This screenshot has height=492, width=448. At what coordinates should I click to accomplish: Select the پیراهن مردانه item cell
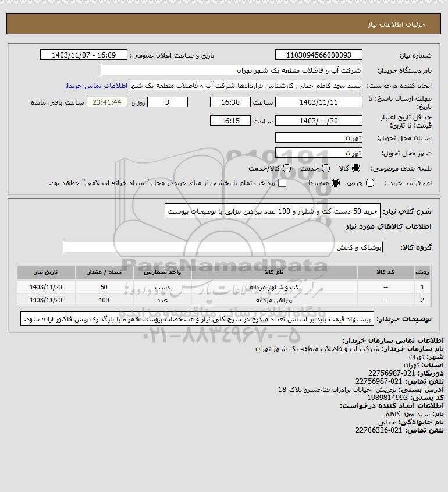(x=274, y=300)
